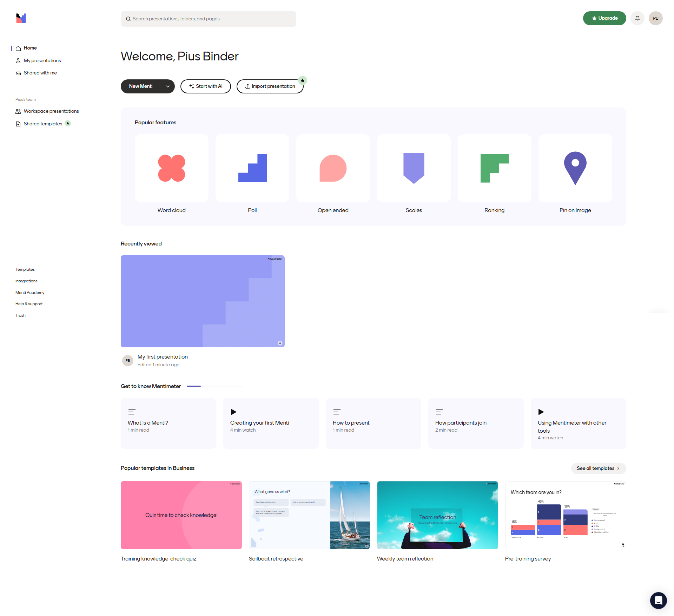Expand the New Menti dropdown arrow
The width and height of the screenshot is (674, 616).
coord(168,86)
